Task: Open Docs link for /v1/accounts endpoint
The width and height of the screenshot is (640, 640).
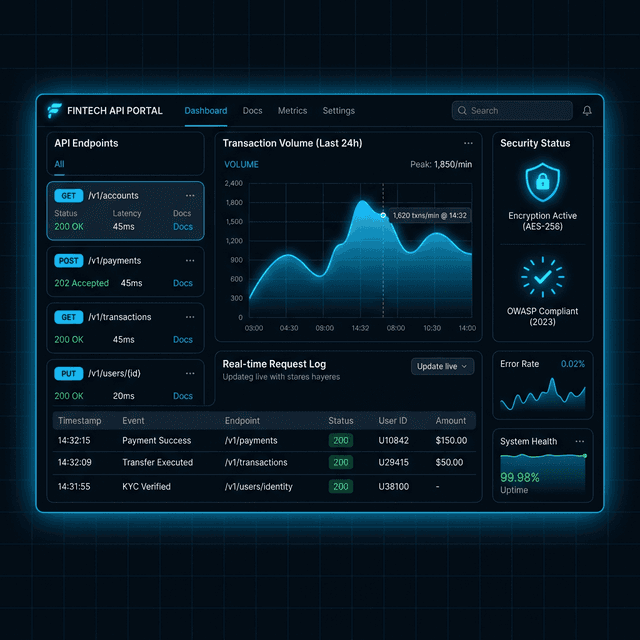Action: coord(183,227)
